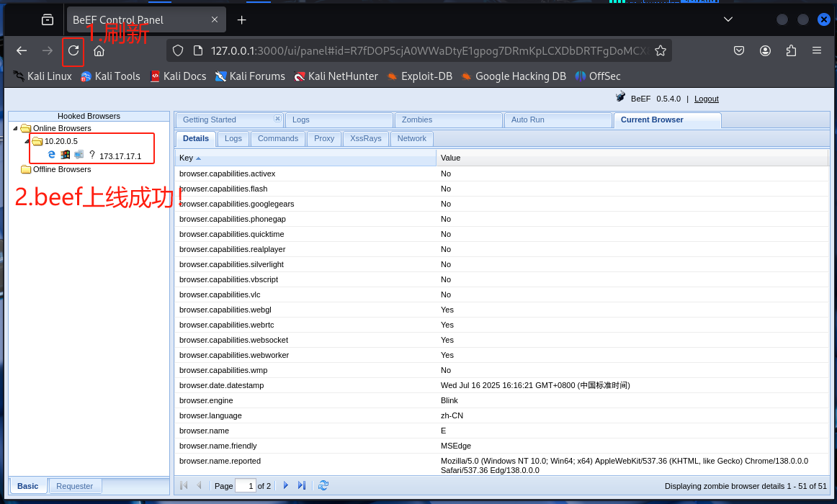Viewport: 837px width, 504px height.
Task: Open the Firefox hamburger menu
Action: click(817, 50)
